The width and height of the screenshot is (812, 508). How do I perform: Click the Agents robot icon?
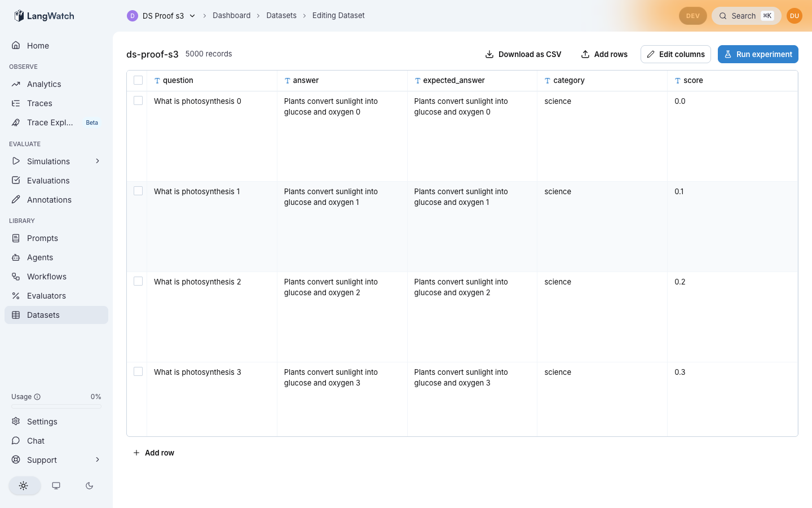coord(16,257)
